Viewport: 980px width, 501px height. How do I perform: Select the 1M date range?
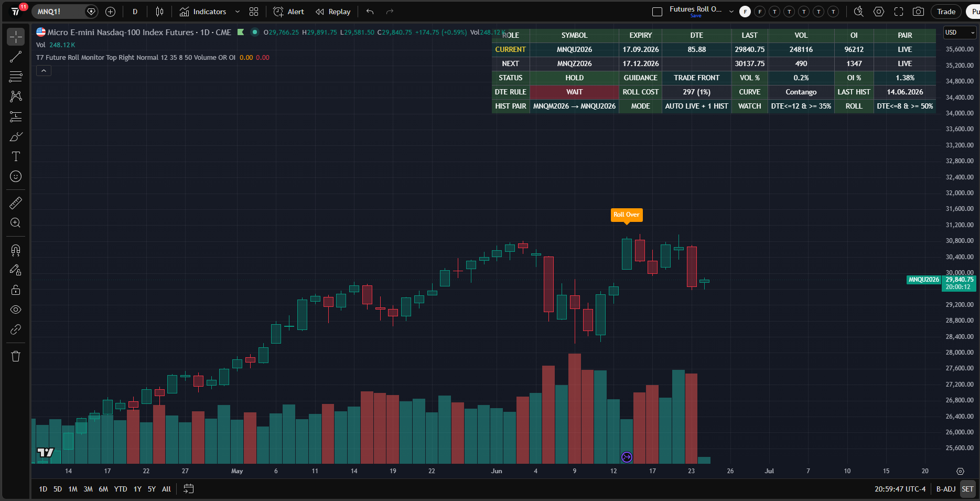[x=73, y=489]
